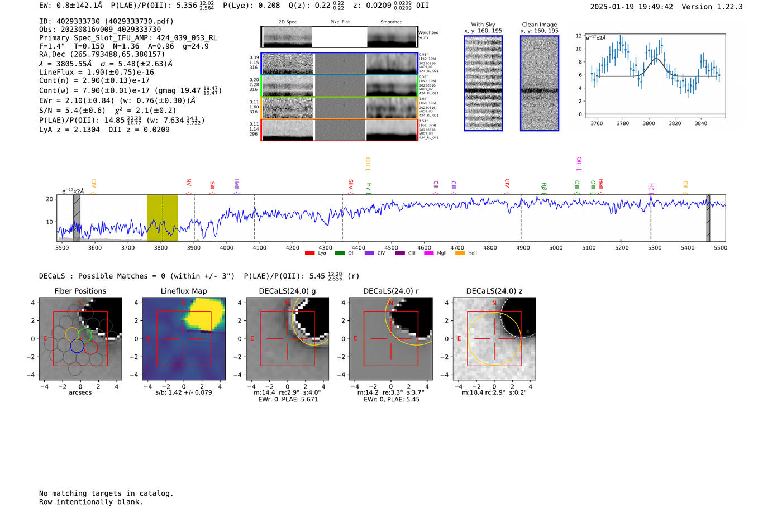
Task: Click the s/b: 1.42 +/- 0.079 caption
Action: (184, 392)
